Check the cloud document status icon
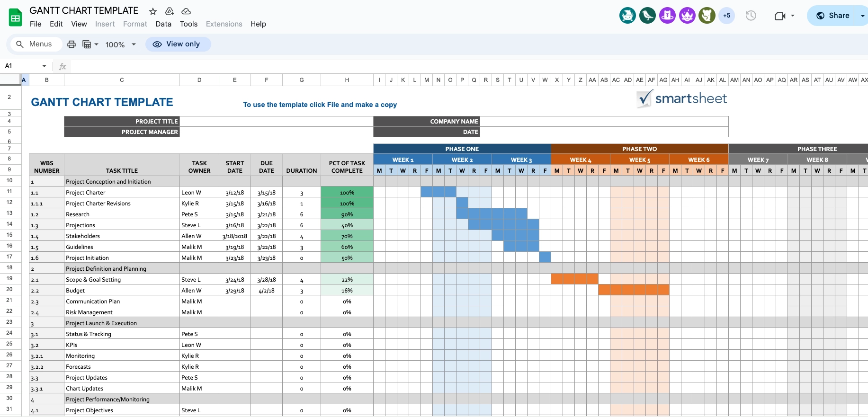Image resolution: width=868 pixels, height=417 pixels. pos(186,11)
